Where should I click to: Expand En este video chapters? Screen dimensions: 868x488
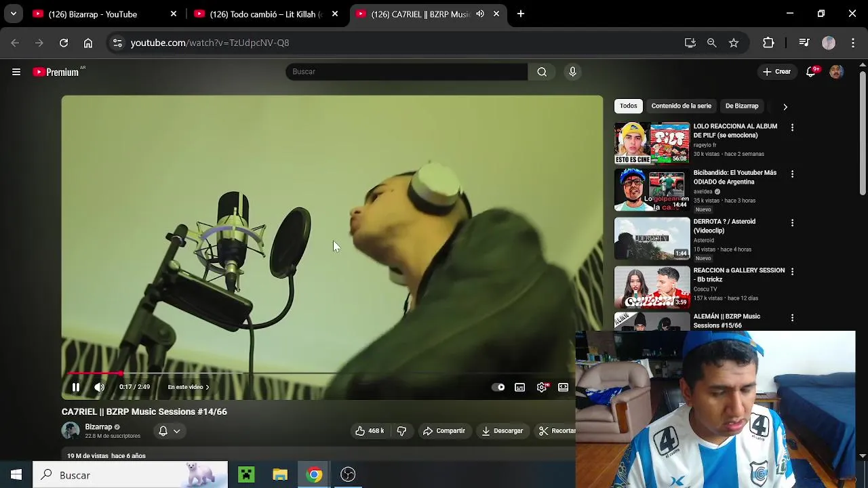pyautogui.click(x=189, y=387)
